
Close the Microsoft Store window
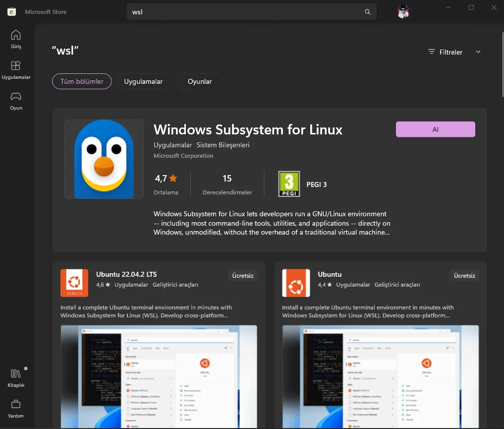(494, 7)
